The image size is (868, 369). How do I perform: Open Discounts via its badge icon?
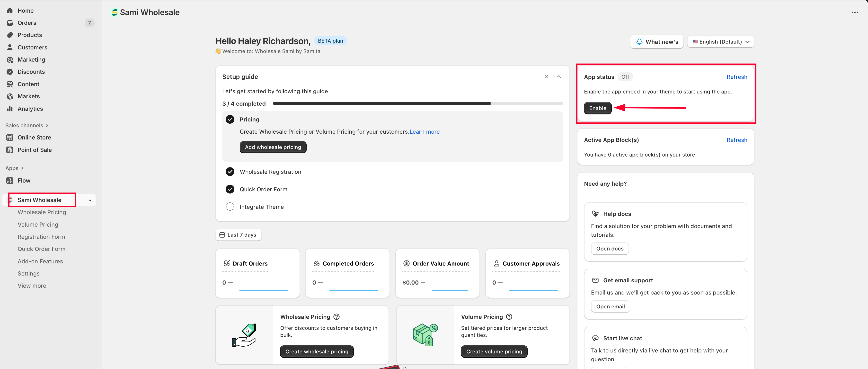(x=10, y=72)
